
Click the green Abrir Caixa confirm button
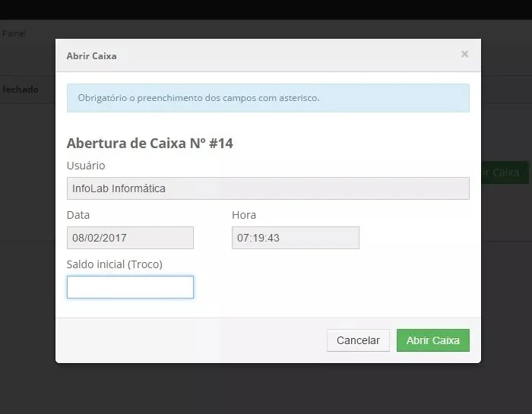433,340
